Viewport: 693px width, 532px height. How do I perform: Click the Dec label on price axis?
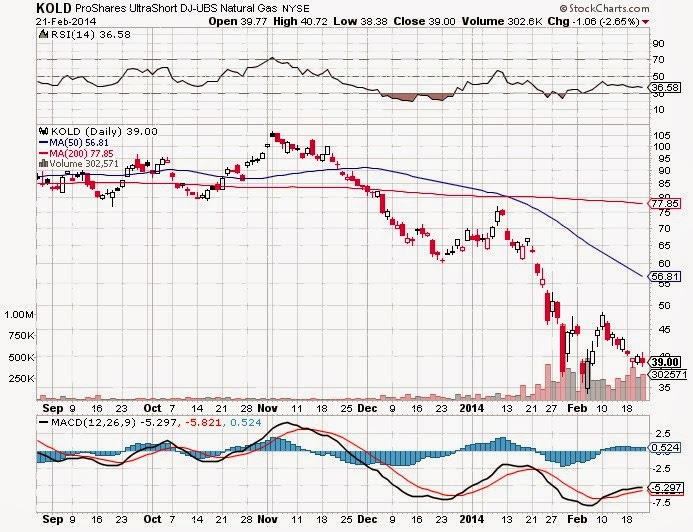[367, 408]
